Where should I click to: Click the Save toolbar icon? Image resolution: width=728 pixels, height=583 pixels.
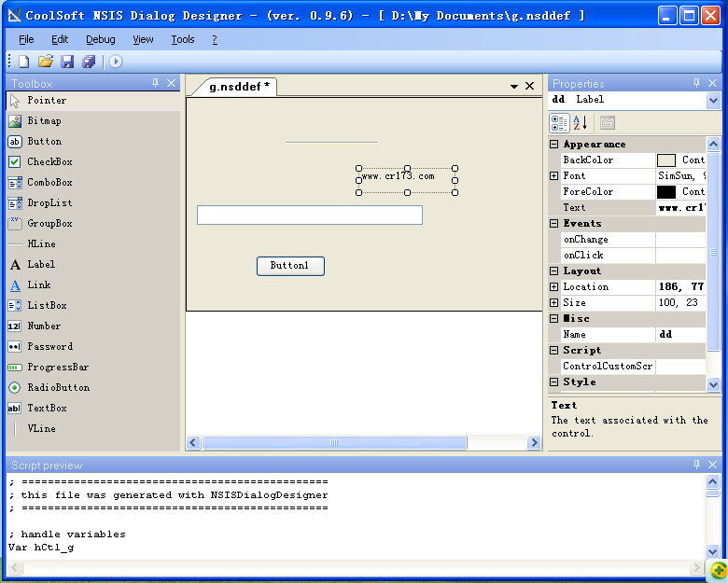pos(67,62)
